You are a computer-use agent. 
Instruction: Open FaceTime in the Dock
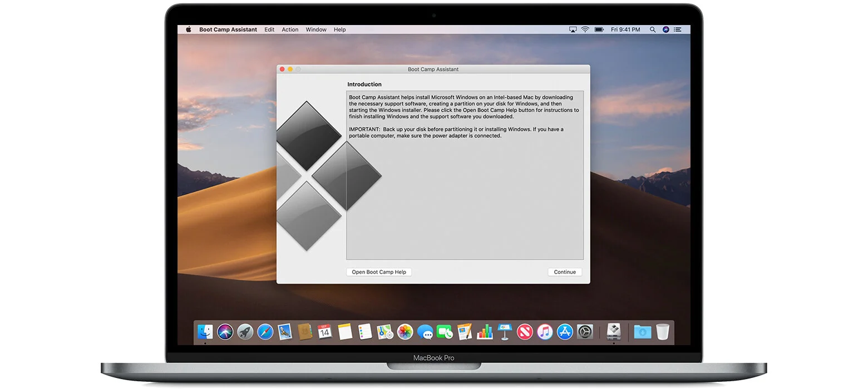click(443, 332)
